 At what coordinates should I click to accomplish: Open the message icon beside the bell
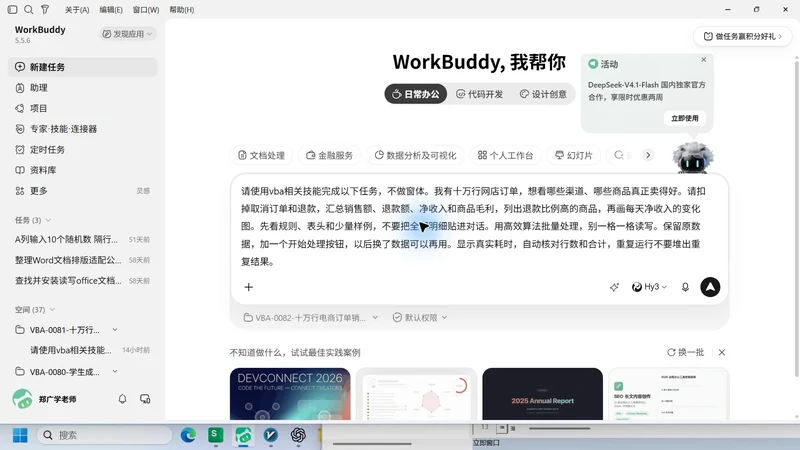coord(145,399)
